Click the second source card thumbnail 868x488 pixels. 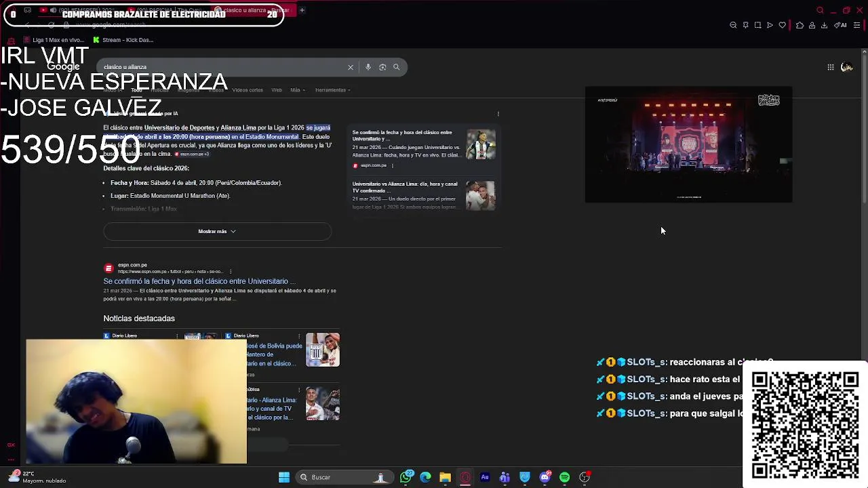coord(481,196)
